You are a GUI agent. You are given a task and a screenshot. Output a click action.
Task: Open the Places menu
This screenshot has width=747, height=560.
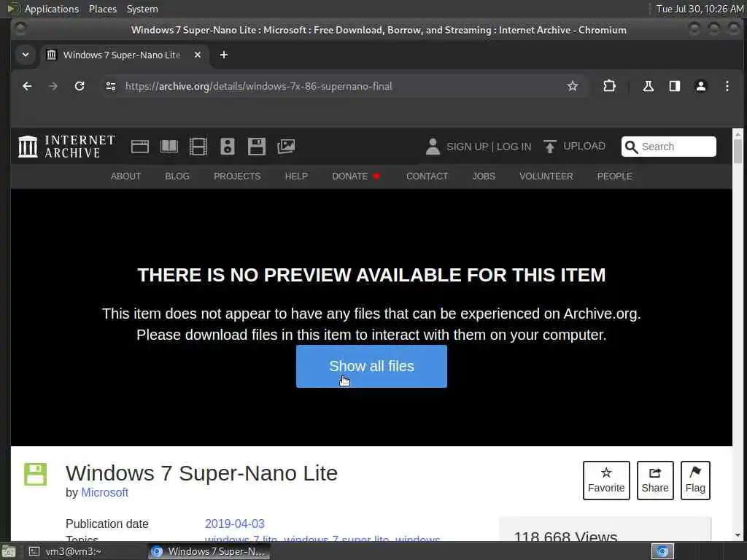[x=103, y=9]
